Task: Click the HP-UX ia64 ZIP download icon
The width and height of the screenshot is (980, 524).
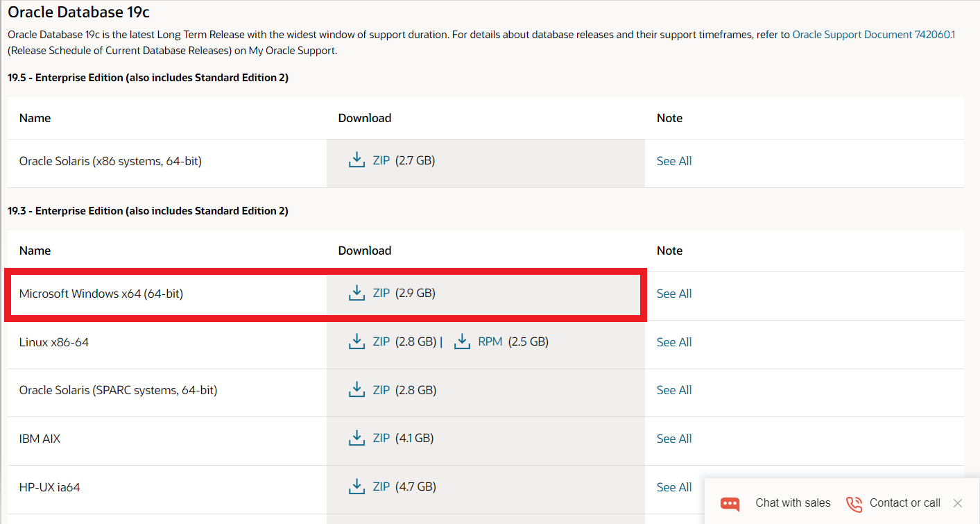Action: pos(356,487)
